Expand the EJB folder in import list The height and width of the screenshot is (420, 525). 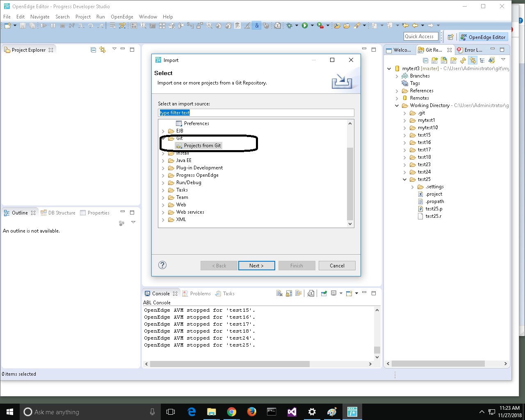point(163,131)
